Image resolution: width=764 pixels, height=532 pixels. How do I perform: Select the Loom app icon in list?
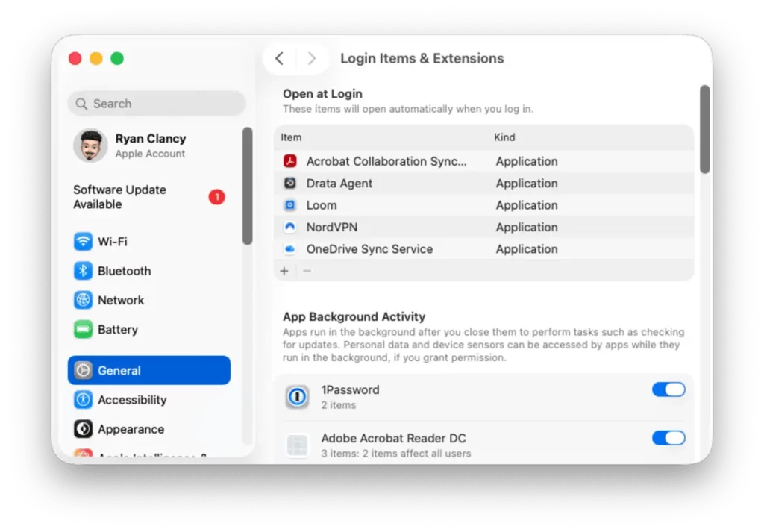click(290, 205)
